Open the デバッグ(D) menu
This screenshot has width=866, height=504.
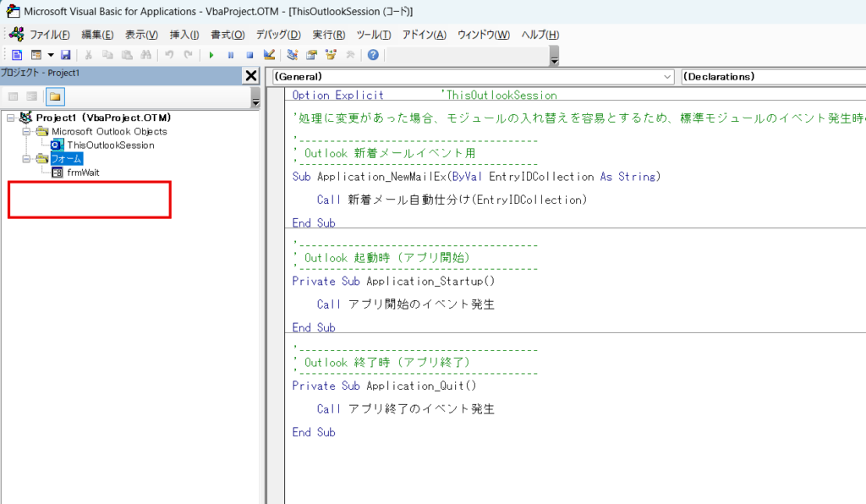tap(277, 35)
